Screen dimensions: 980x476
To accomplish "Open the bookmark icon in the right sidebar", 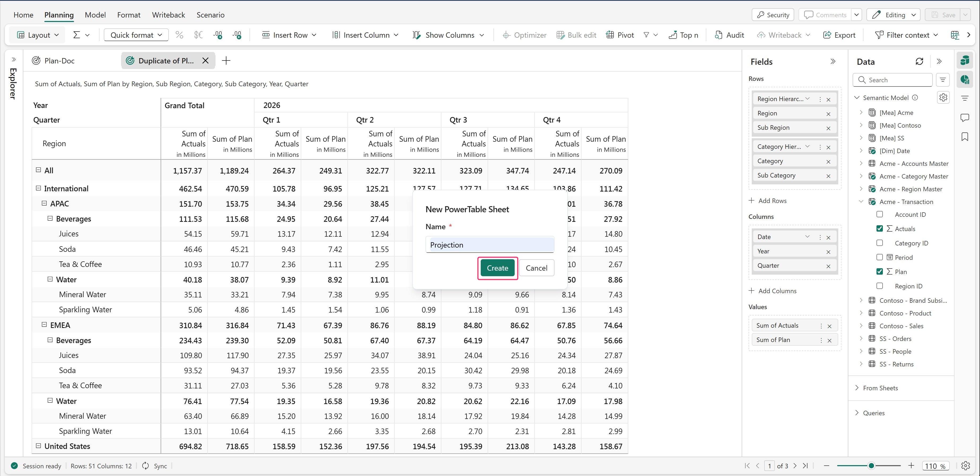I will [964, 136].
